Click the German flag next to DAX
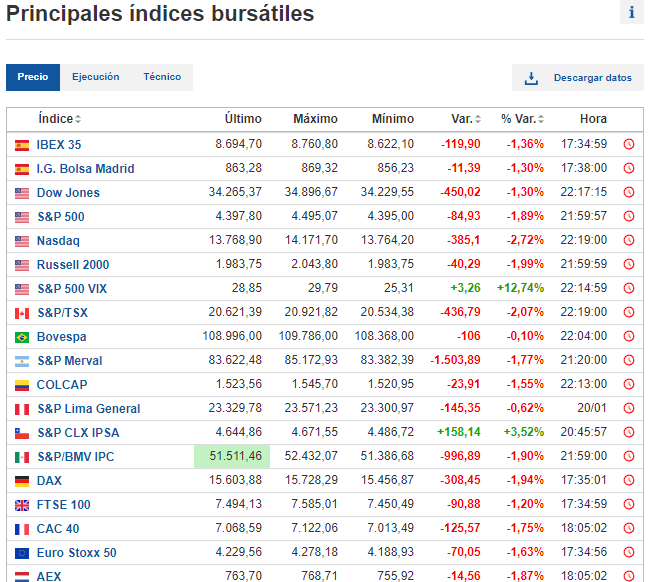The width and height of the screenshot is (656, 582). [22, 481]
